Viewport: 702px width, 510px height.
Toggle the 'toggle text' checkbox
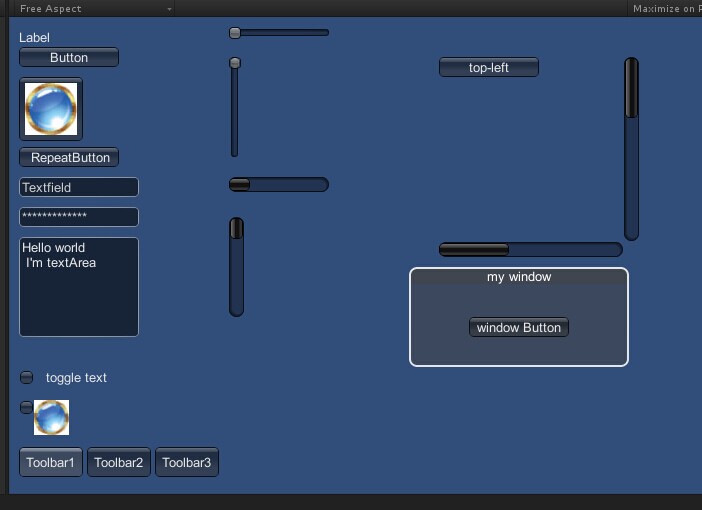(x=26, y=377)
